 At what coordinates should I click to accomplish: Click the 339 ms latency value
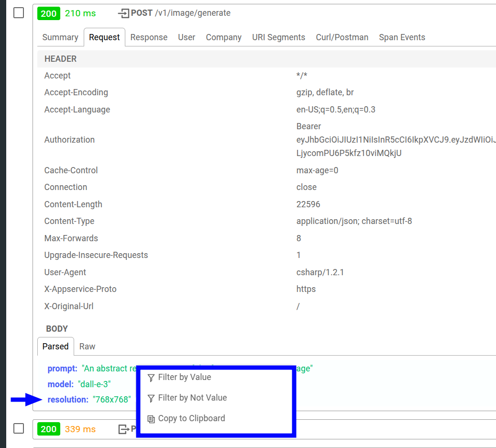pyautogui.click(x=80, y=429)
